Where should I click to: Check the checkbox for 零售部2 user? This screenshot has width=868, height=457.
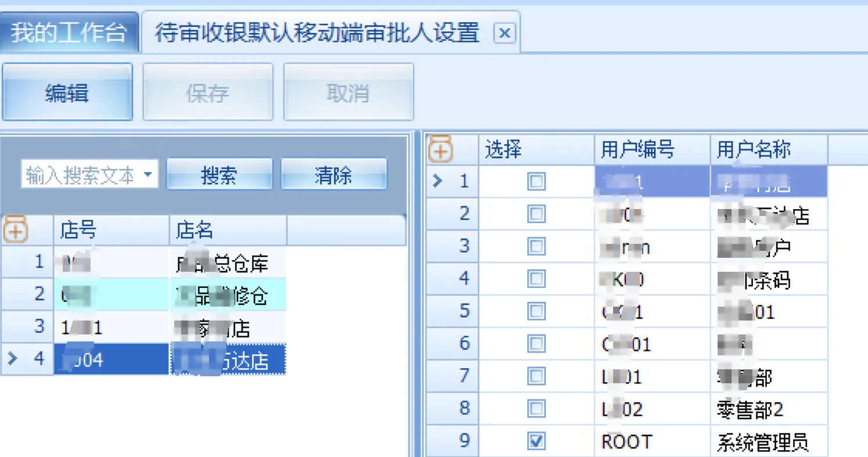(x=536, y=409)
